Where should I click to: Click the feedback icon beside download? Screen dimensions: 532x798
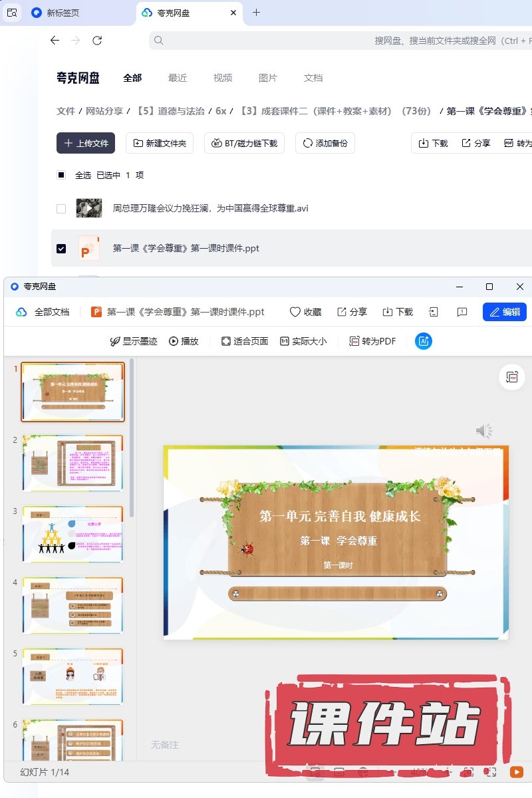pos(462,312)
